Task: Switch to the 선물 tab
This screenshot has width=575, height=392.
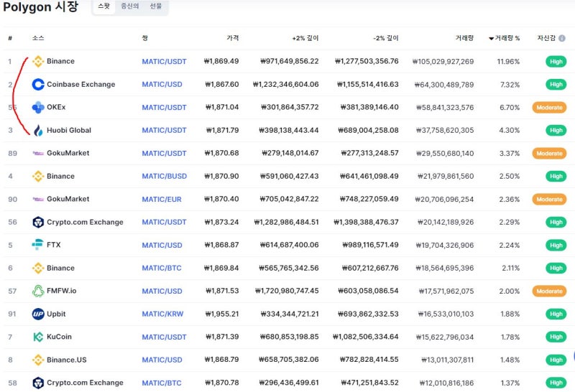Action: pos(155,6)
